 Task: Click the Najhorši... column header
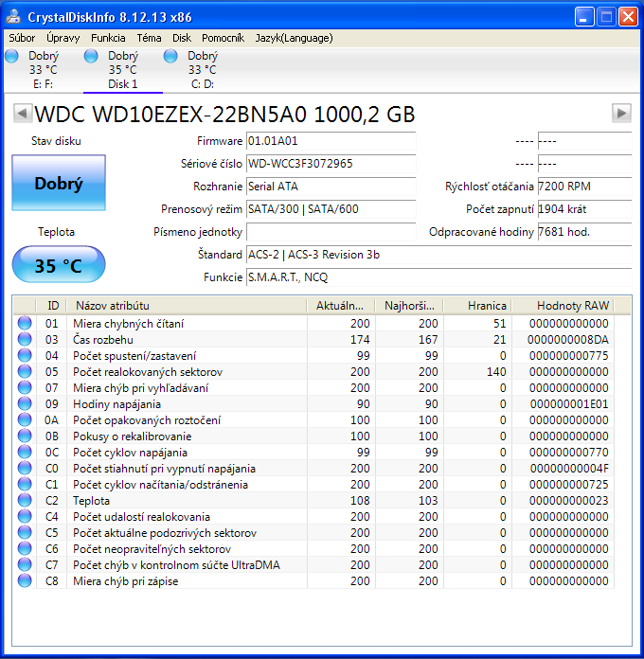tap(409, 306)
